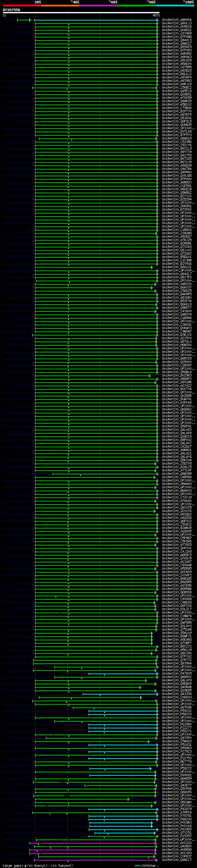Open entry UniRef100_Q4N1I7
197x868 pixels.
pyautogui.click(x=176, y=860)
